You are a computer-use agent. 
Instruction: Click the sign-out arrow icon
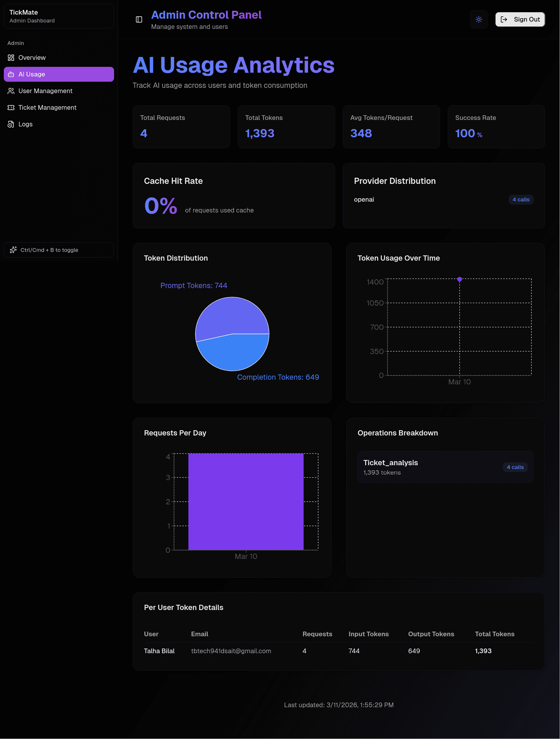[504, 19]
